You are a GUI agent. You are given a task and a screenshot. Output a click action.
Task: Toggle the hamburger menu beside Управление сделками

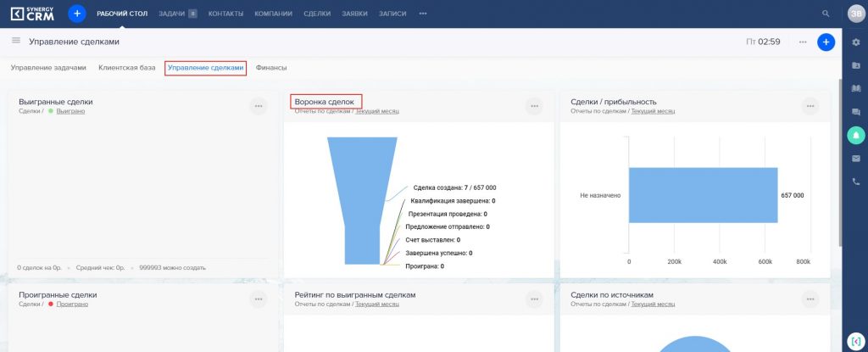16,41
